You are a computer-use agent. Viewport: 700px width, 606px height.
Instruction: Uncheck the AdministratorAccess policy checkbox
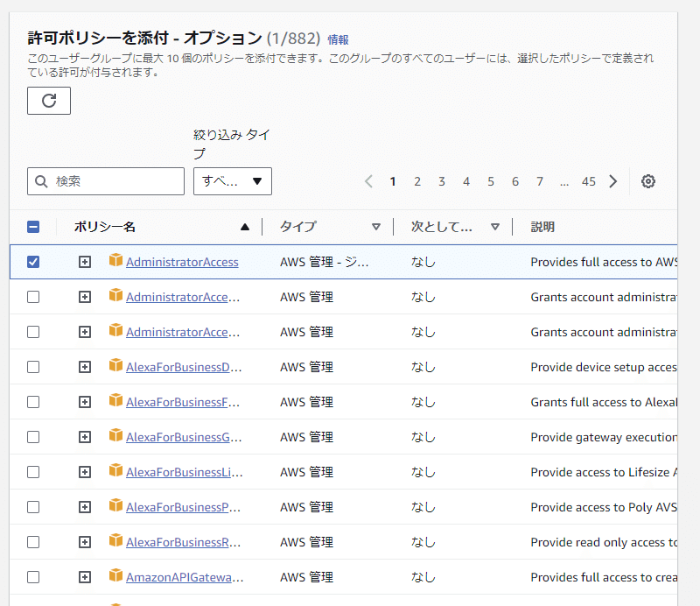pyautogui.click(x=33, y=262)
